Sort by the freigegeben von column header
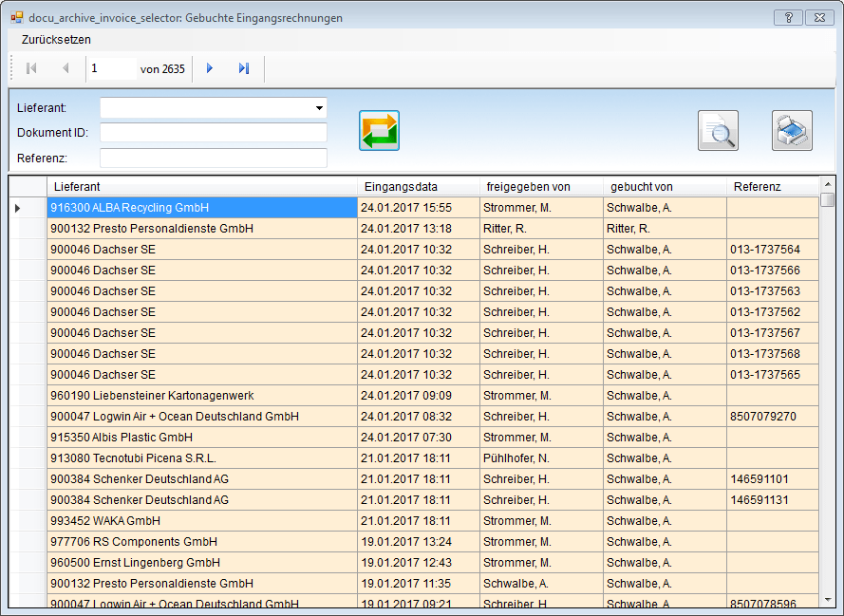 pyautogui.click(x=541, y=187)
